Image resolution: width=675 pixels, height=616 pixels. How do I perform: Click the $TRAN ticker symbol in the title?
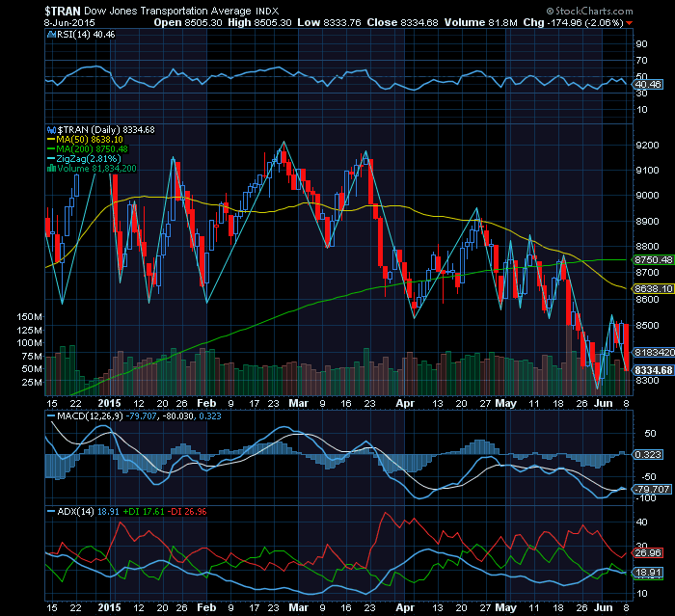tap(63, 11)
